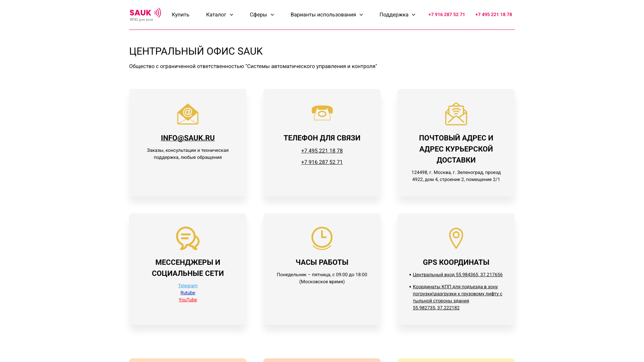Open the Сферы menu
The height and width of the screenshot is (362, 644).
pos(258,15)
